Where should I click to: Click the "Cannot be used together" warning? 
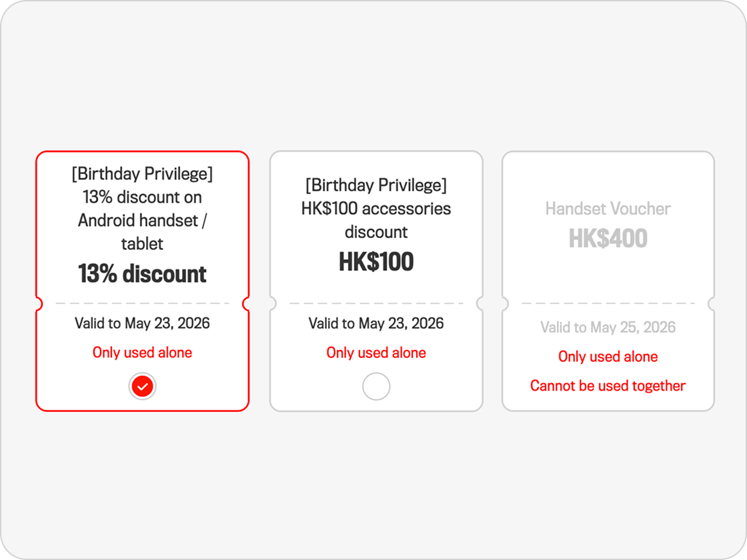click(x=608, y=386)
